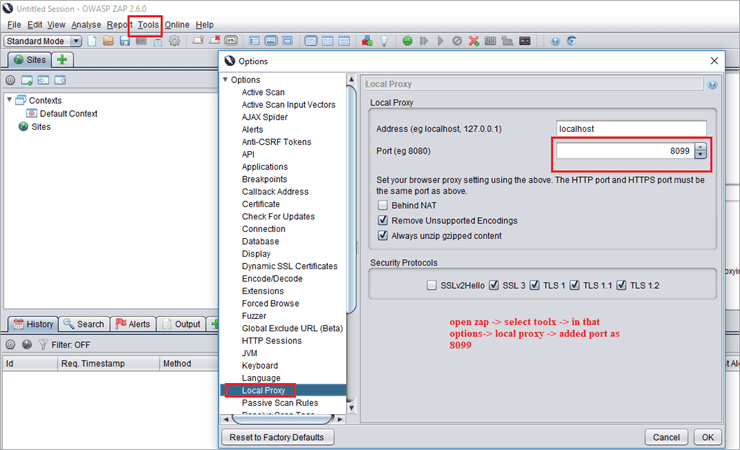Enable the Behind NAT checkbox
This screenshot has height=450, width=740.
383,205
